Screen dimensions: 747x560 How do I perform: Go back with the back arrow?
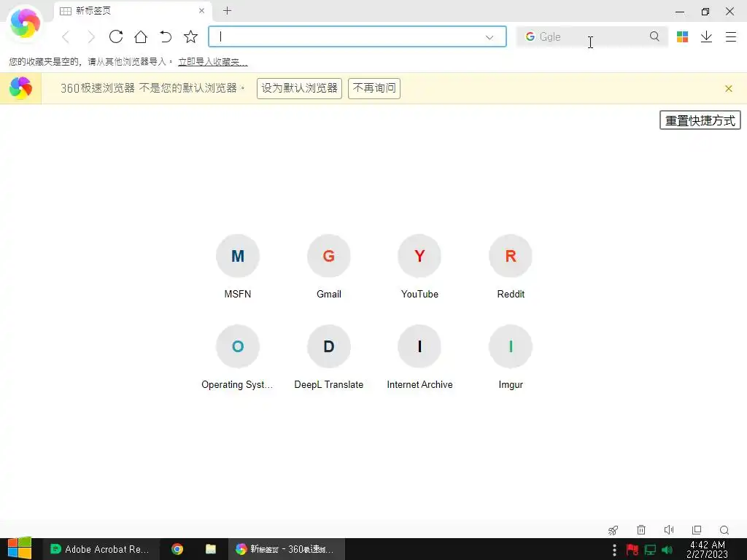coord(66,36)
